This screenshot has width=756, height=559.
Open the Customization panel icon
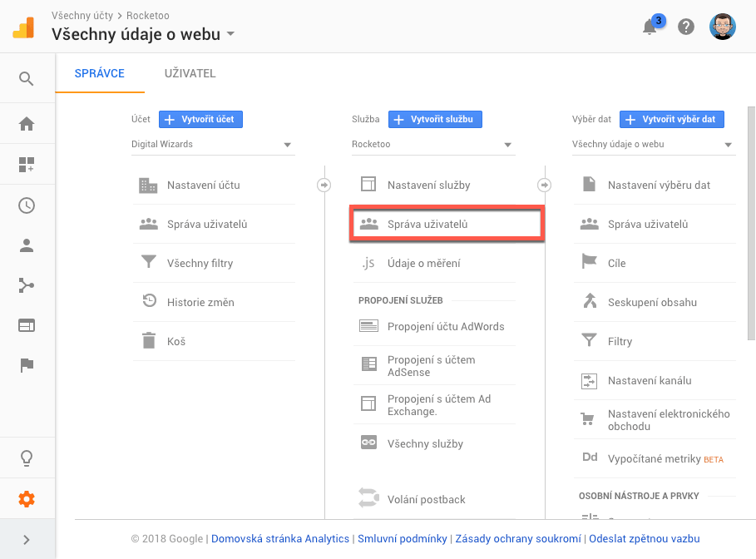point(26,164)
